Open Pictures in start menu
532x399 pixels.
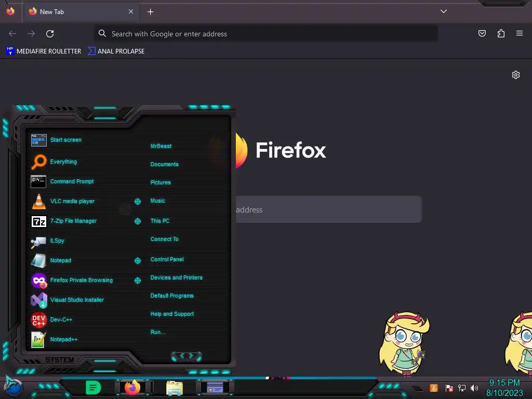click(x=161, y=182)
